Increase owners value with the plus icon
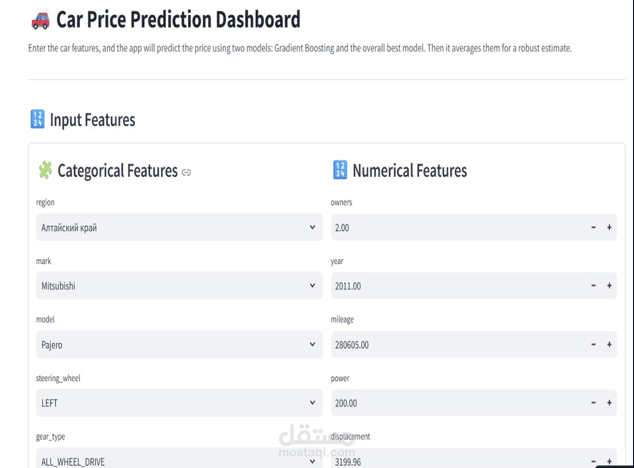This screenshot has height=468, width=634. (609, 228)
